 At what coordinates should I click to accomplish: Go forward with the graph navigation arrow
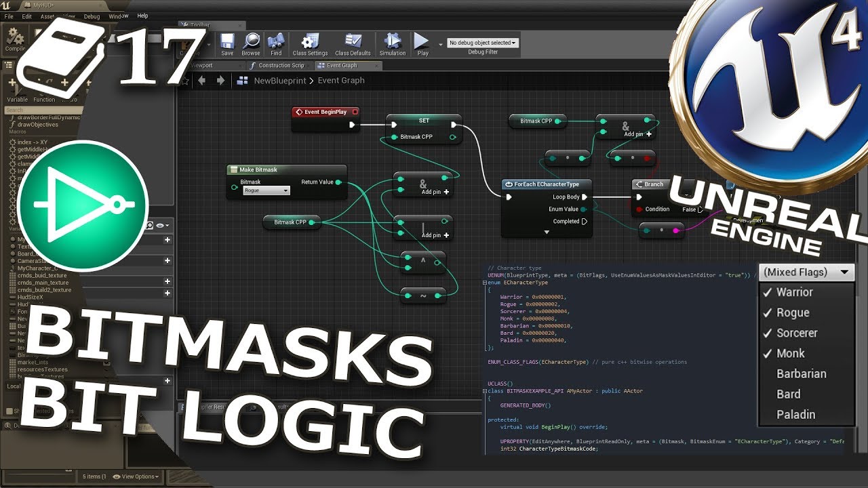220,80
